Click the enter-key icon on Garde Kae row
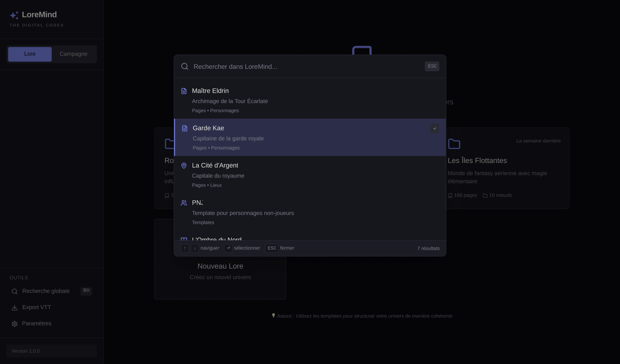This screenshot has width=620, height=364. point(435,128)
